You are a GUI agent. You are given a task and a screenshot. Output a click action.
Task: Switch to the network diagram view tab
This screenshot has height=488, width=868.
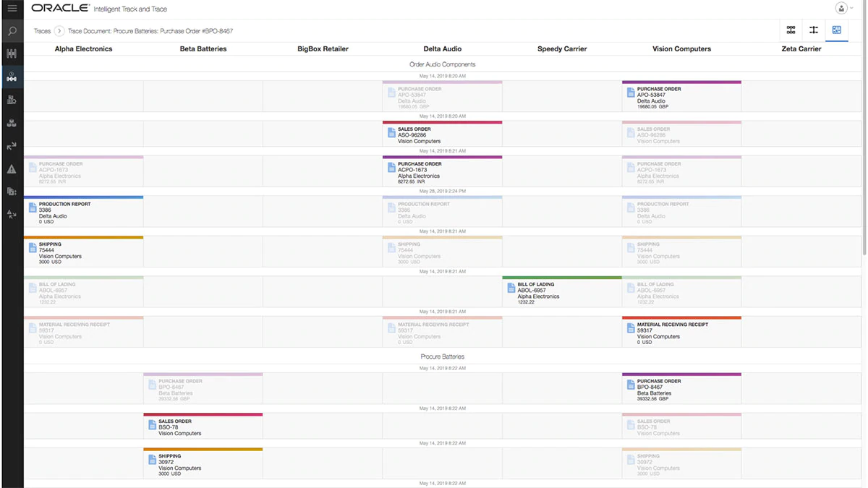(x=791, y=30)
